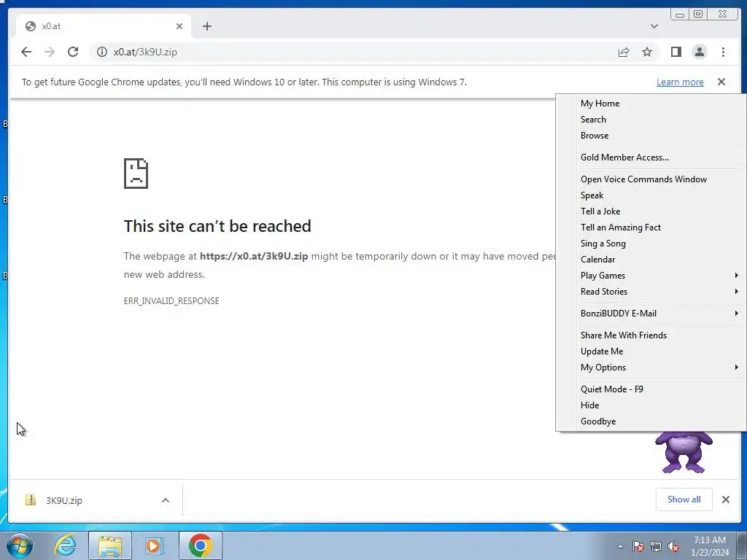Screen dimensions: 747x560
Task: Open site information icon in address bar
Action: coord(102,52)
